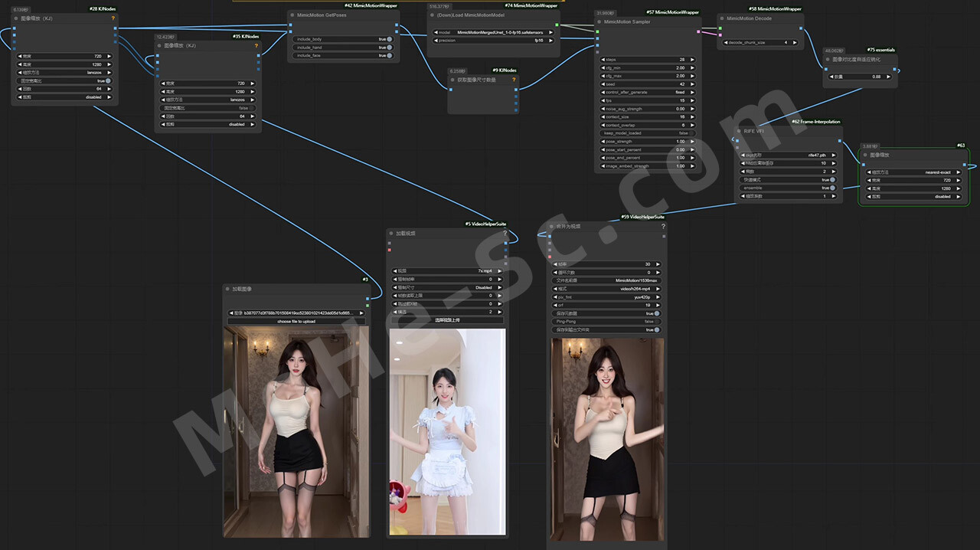Click the 'choose file to upload' button
This screenshot has height=550, width=980.
296,321
